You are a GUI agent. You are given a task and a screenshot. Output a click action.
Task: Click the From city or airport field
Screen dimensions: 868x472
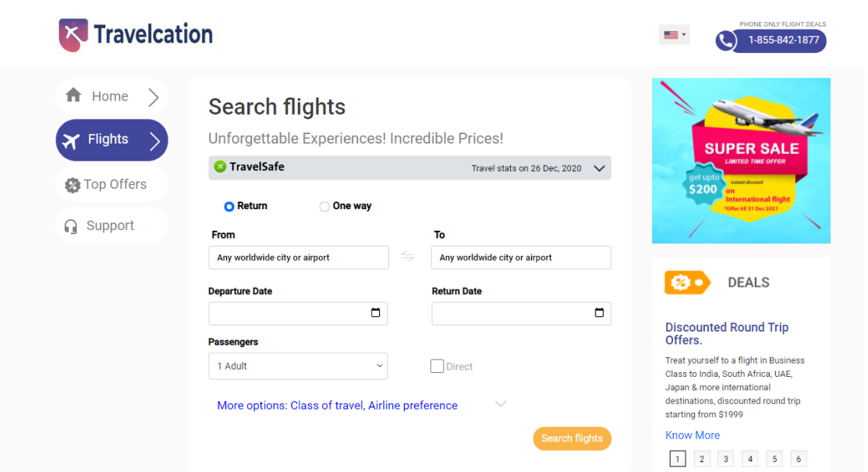tap(298, 257)
